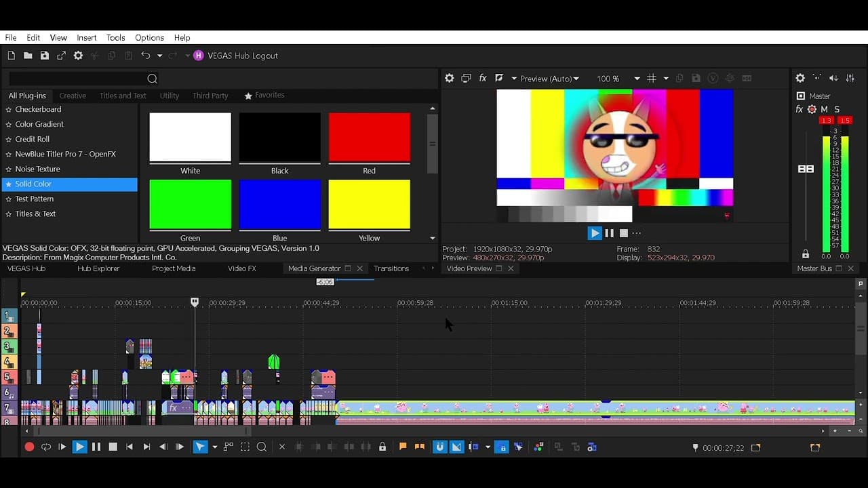Open the Insert menu
This screenshot has width=868, height=488.
pyautogui.click(x=87, y=38)
